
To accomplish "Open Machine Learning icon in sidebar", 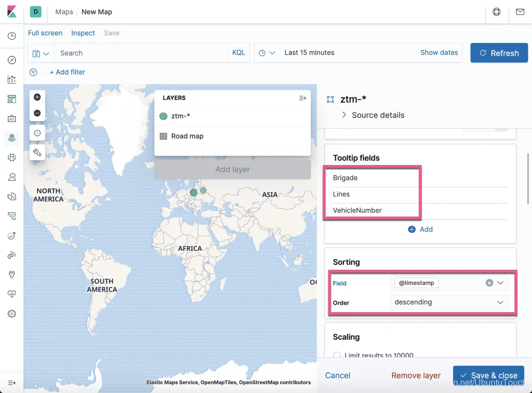I will [12, 157].
